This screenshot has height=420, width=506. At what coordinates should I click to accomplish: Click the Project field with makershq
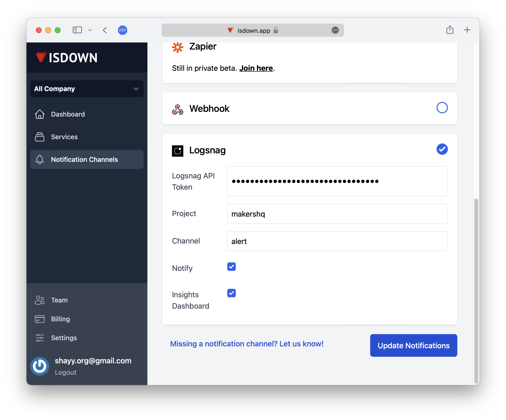(x=337, y=214)
